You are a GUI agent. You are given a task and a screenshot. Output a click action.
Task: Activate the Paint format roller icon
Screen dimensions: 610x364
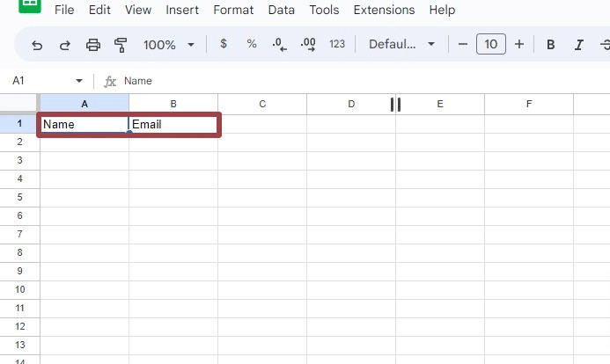click(x=121, y=45)
